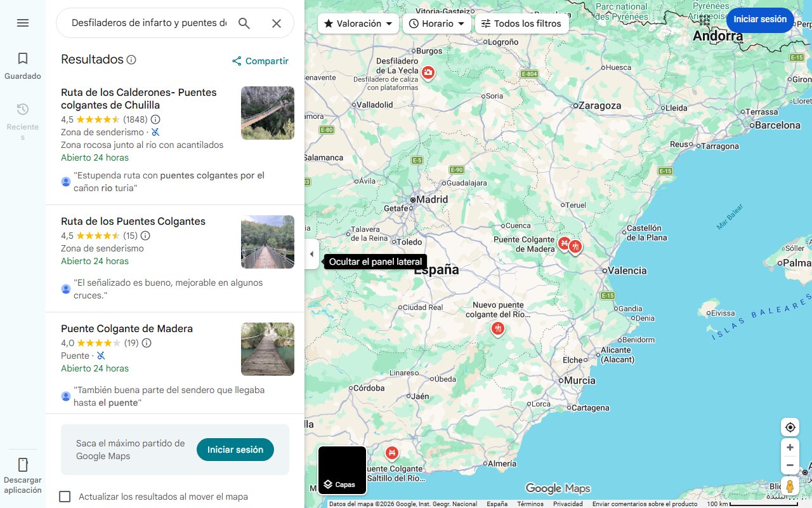812x508 pixels.
Task: Open the Compartir results link
Action: click(x=260, y=61)
